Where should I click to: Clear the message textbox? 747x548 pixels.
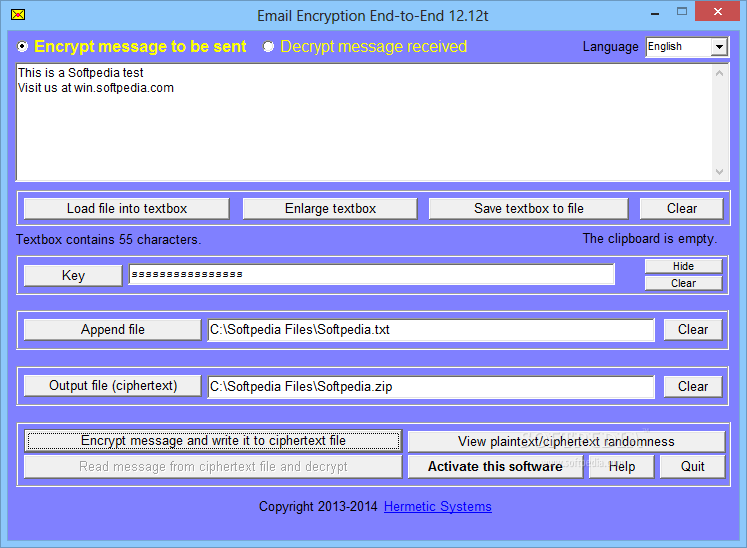pyautogui.click(x=682, y=209)
